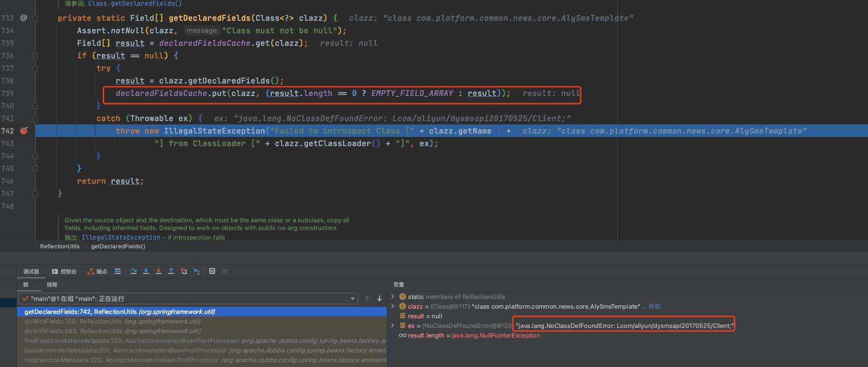Click the Step Into debugger icon

[146, 272]
